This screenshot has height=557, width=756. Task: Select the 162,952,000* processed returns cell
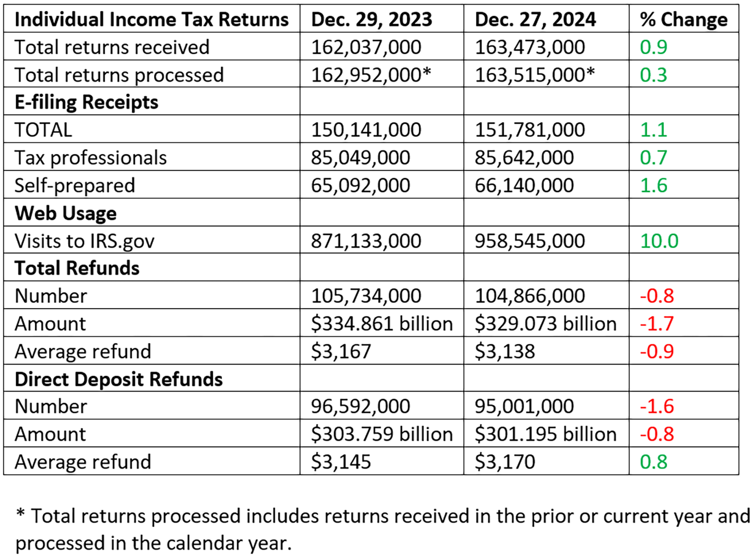coord(371,75)
